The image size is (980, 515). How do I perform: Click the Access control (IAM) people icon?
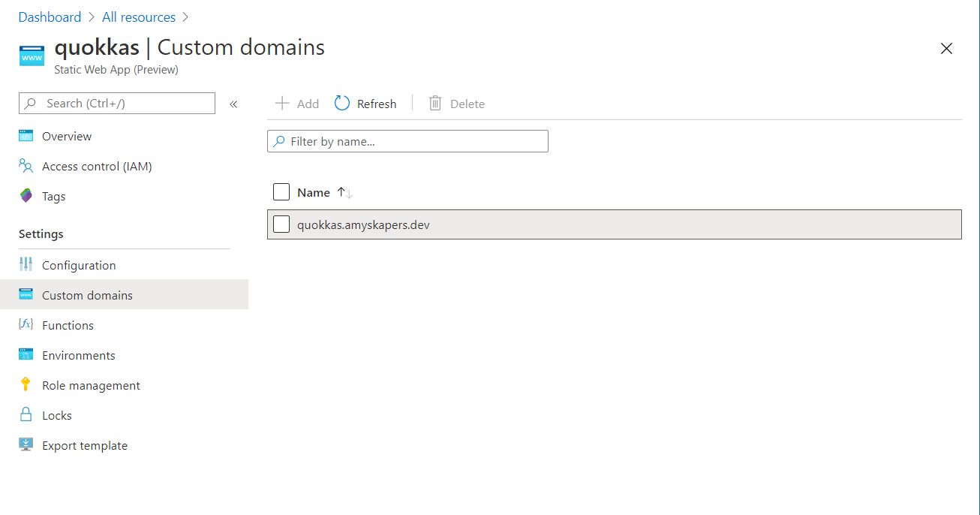coord(26,166)
